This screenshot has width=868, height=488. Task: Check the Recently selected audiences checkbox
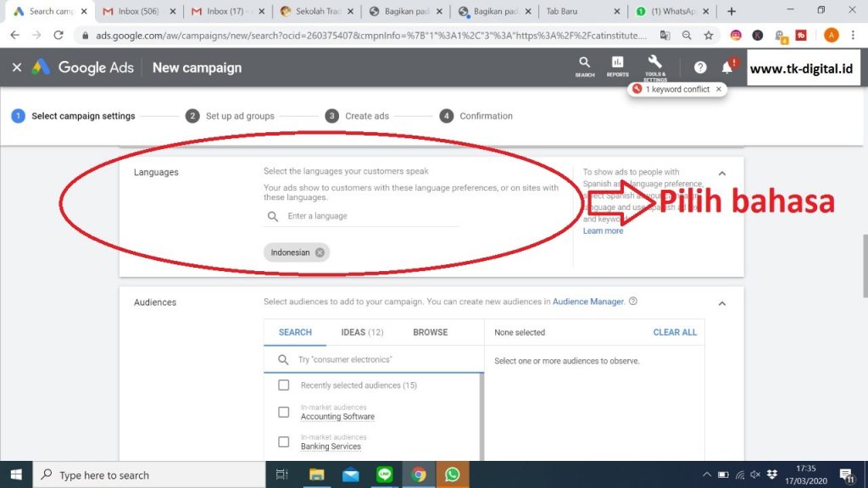(x=284, y=385)
